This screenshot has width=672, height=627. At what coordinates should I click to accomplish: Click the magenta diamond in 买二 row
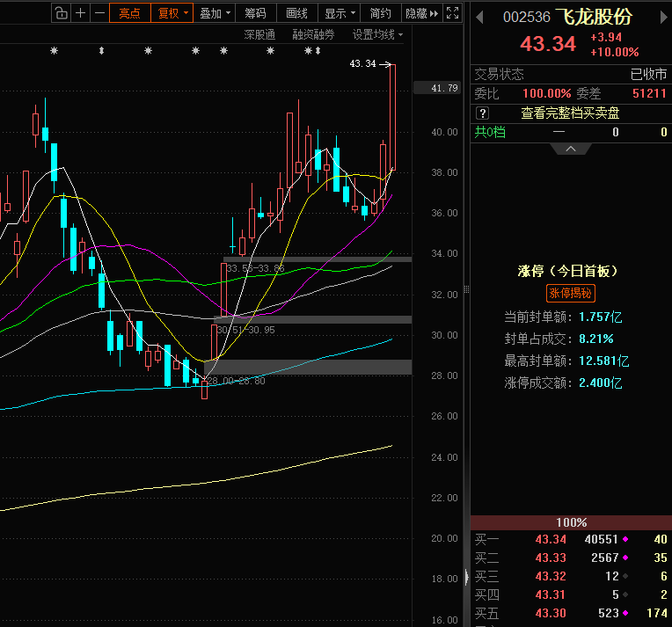point(625,558)
